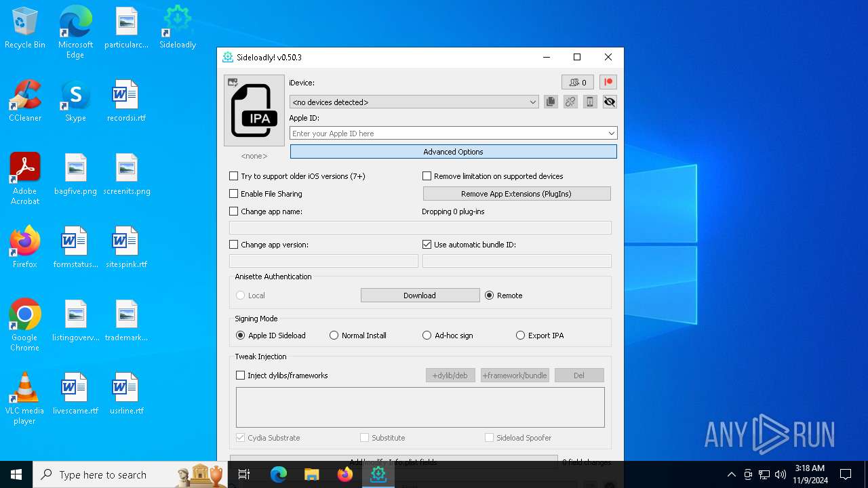Viewport: 868px width, 488px height.
Task: Select Apple ID Sideload signing mode
Action: tap(240, 335)
